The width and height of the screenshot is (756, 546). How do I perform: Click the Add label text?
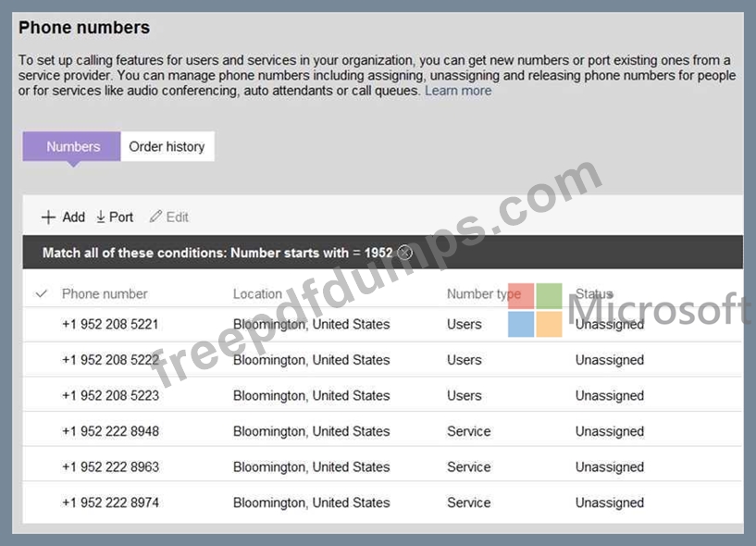(73, 217)
